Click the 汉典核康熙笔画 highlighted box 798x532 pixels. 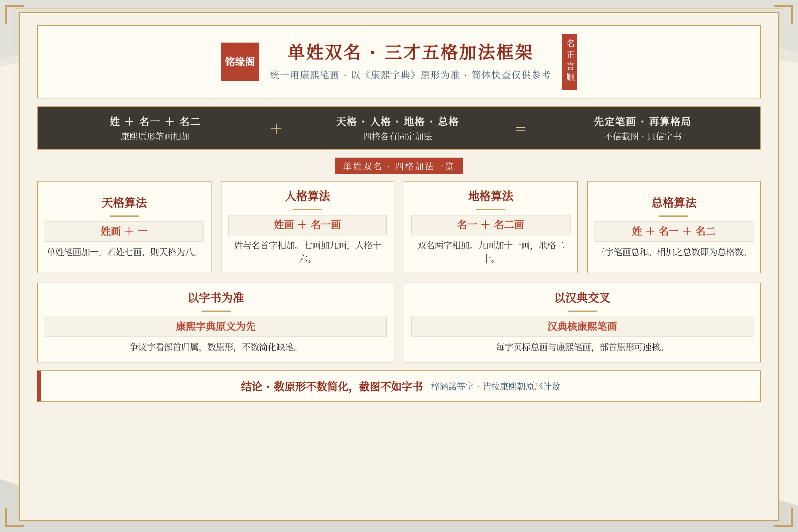click(x=582, y=327)
